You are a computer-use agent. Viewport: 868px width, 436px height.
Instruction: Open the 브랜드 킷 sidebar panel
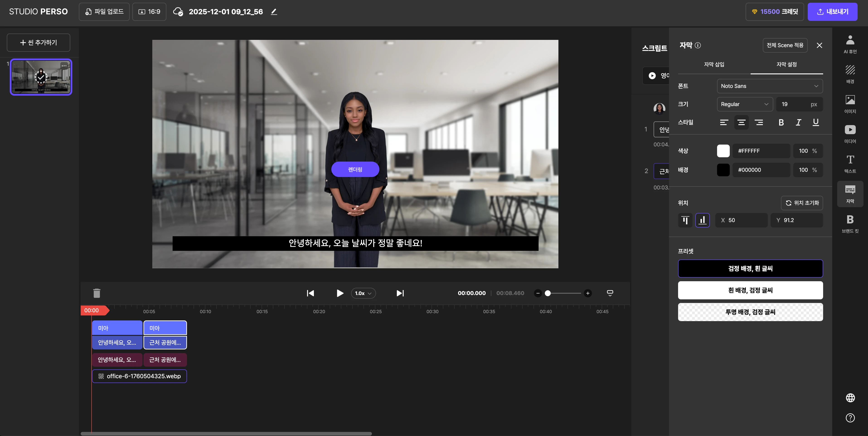click(850, 224)
